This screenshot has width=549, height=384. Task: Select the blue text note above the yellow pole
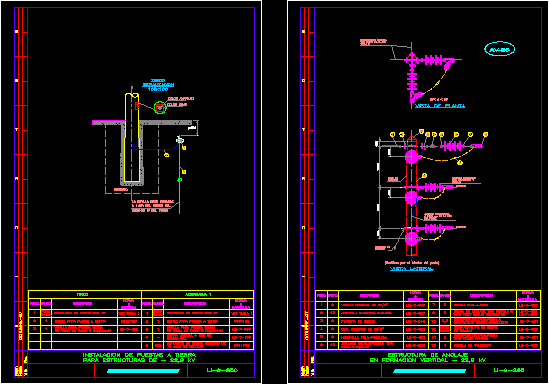point(158,85)
